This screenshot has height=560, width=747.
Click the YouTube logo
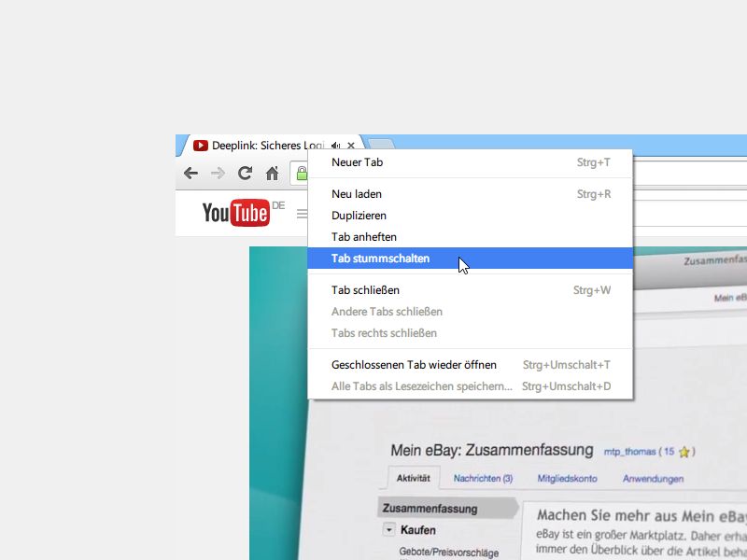point(236,213)
